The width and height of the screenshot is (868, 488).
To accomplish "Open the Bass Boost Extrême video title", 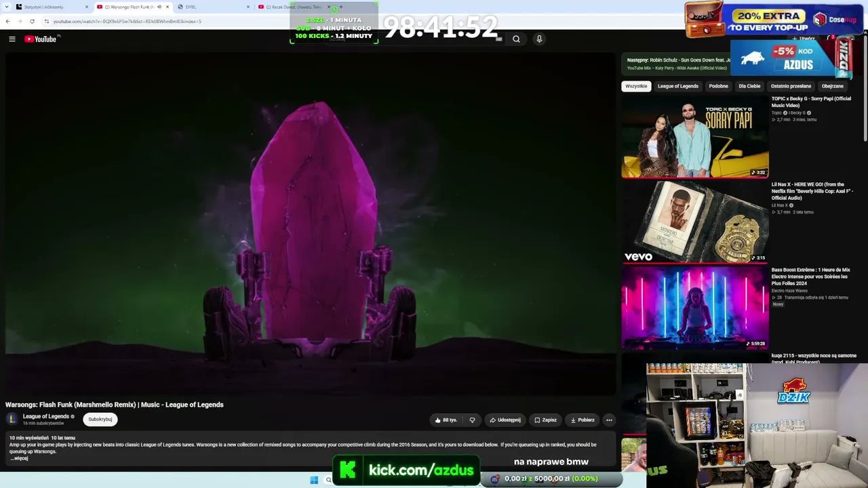I will point(811,277).
